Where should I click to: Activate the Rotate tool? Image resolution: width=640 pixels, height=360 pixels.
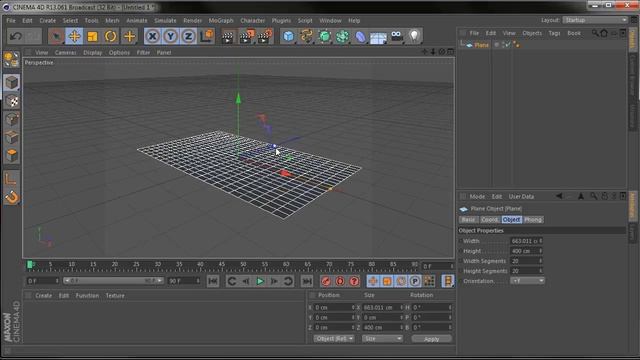click(x=110, y=36)
